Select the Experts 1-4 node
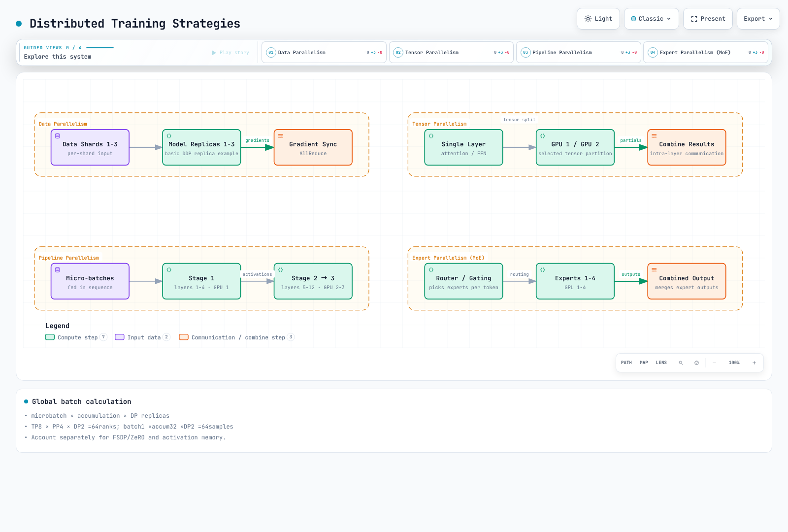Screen dimensions: 788x532 click(575, 281)
